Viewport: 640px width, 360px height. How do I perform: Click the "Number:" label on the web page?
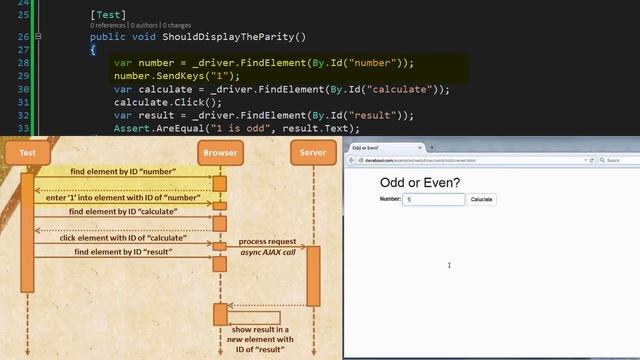point(390,199)
